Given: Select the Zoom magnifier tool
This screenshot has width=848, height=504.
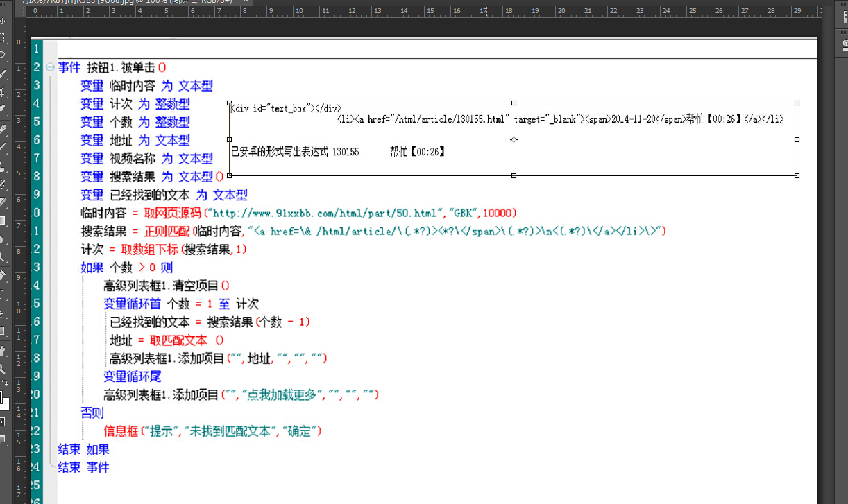Looking at the screenshot, I should coord(3,369).
